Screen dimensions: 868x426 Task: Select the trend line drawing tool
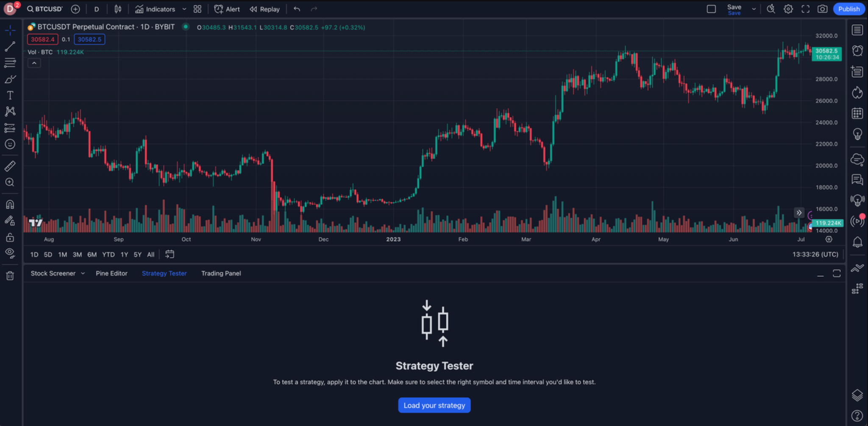pos(10,47)
